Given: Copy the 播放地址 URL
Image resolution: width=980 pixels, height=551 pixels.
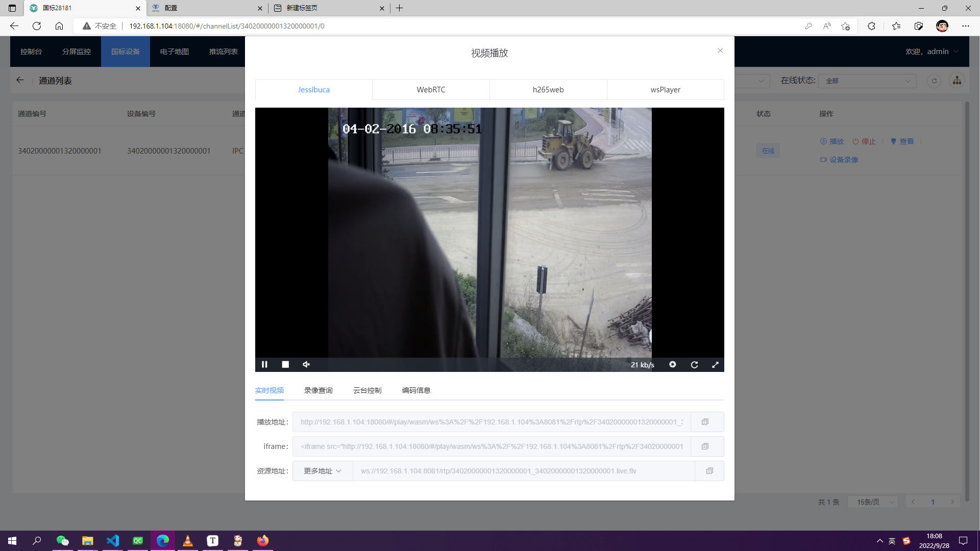Looking at the screenshot, I should pyautogui.click(x=705, y=422).
